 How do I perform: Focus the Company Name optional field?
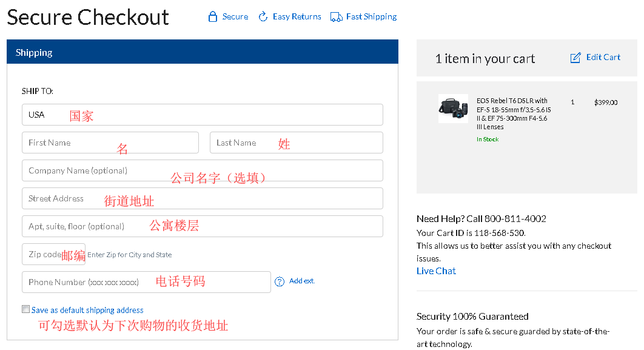202,170
